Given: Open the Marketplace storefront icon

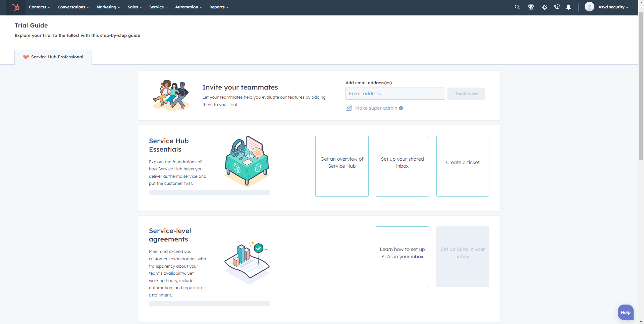Looking at the screenshot, I should [531, 7].
